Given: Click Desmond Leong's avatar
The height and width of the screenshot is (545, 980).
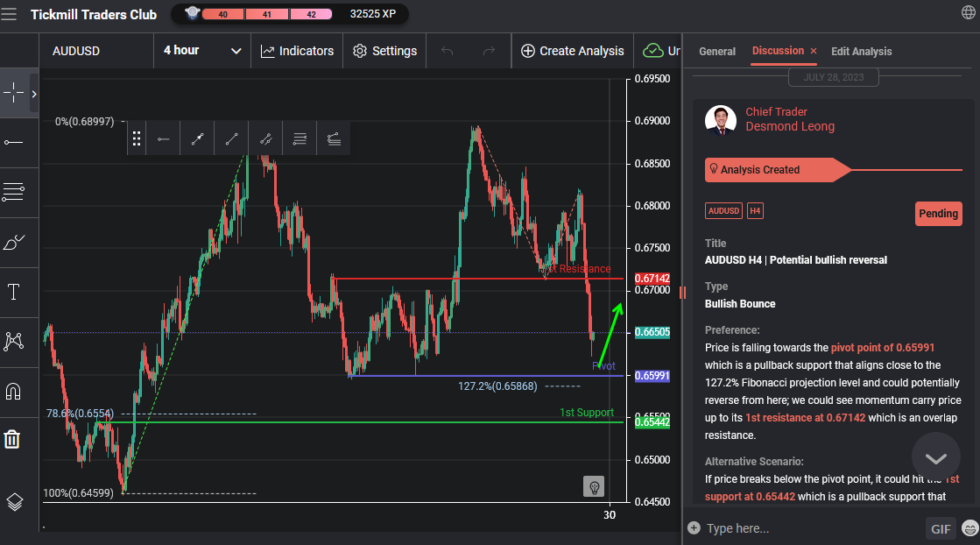Looking at the screenshot, I should pos(721,120).
